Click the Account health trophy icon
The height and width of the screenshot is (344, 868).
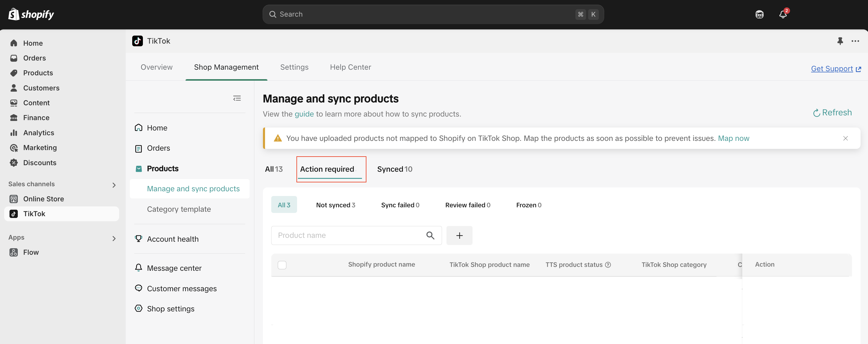138,239
